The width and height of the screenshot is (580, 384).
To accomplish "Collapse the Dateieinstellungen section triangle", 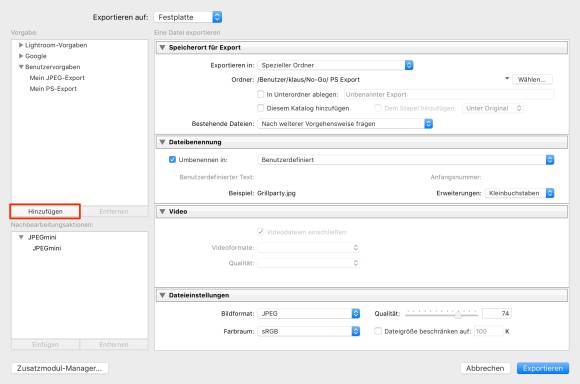I will [162, 295].
